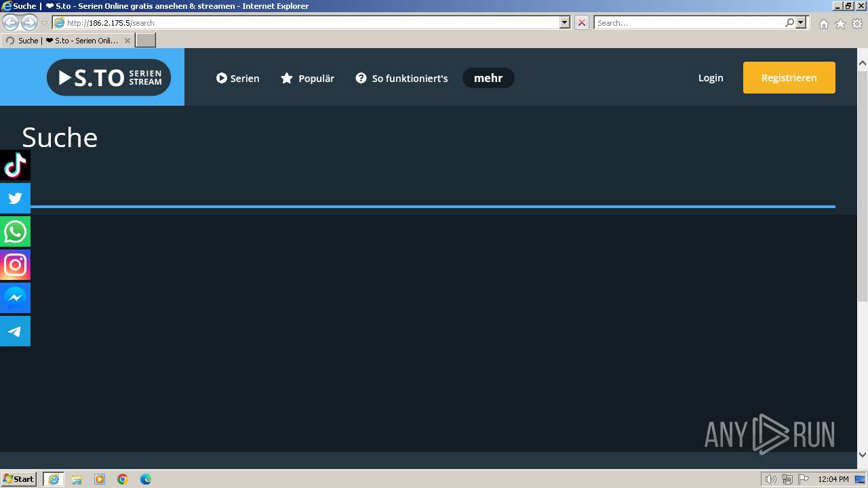The width and height of the screenshot is (868, 488).
Task: Open Favorites star icon
Action: click(x=840, y=24)
